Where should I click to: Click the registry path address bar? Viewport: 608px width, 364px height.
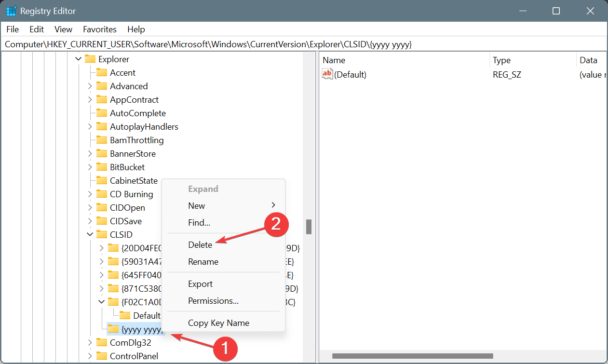pos(304,44)
